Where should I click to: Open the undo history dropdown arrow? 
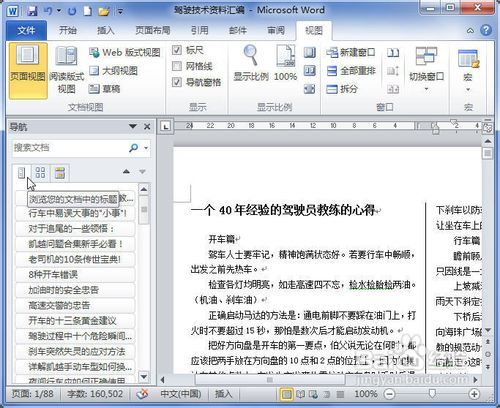(x=59, y=11)
